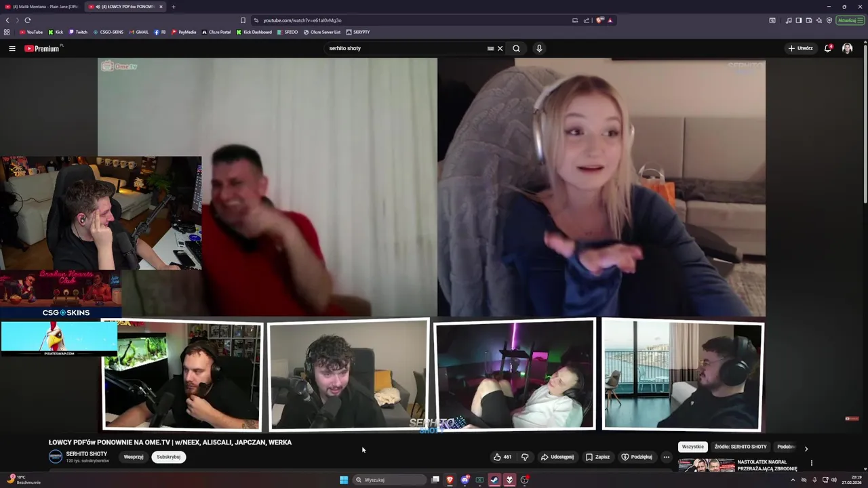The width and height of the screenshot is (868, 488).
Task: Bookmark this page icon in address bar
Action: click(x=243, y=20)
